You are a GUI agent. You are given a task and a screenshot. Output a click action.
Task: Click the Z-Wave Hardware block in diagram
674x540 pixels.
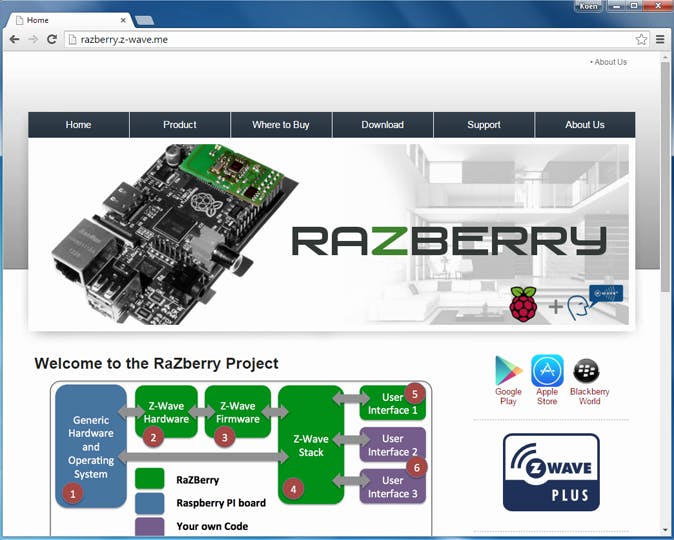point(166,412)
